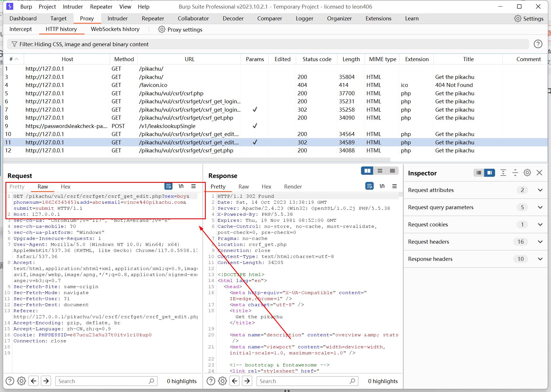This screenshot has width=551, height=392.
Task: Click the history table horizontal scrollbar
Action: point(197,159)
